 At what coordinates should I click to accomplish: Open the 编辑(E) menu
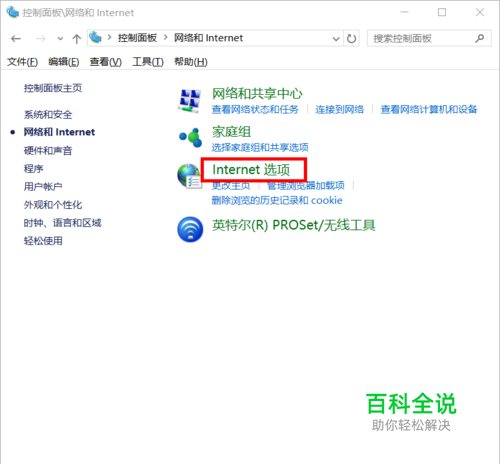[x=64, y=62]
